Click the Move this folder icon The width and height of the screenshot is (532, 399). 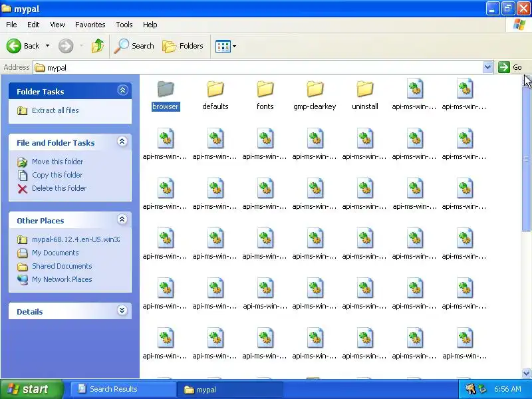point(23,162)
